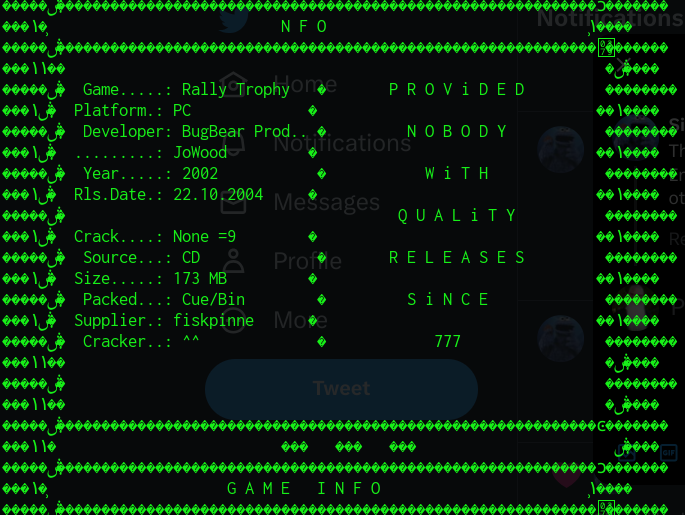Click the 'N O B O D Y' text
685x515 pixels.
click(457, 131)
